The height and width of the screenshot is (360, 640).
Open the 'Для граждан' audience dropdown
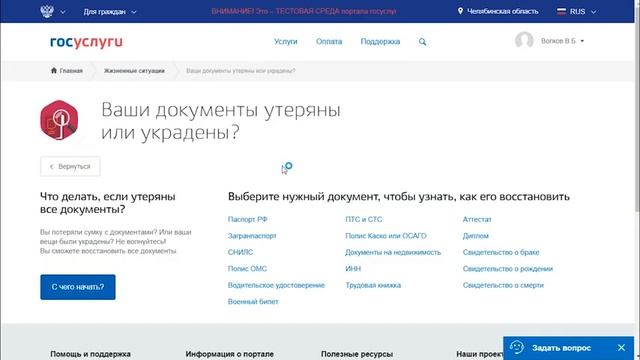coord(110,12)
